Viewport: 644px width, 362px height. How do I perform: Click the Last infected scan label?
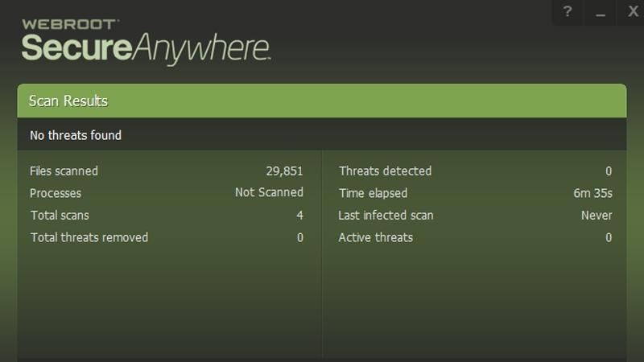pos(386,216)
